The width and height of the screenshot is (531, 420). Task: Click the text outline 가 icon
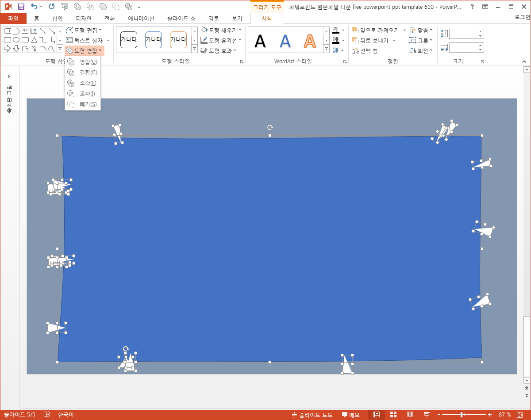point(336,40)
